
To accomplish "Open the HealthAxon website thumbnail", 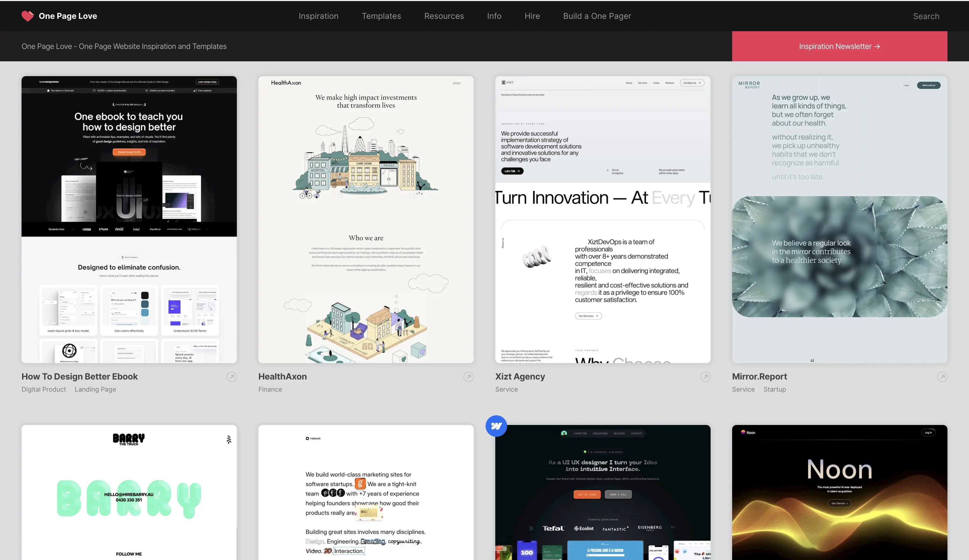I will click(366, 219).
